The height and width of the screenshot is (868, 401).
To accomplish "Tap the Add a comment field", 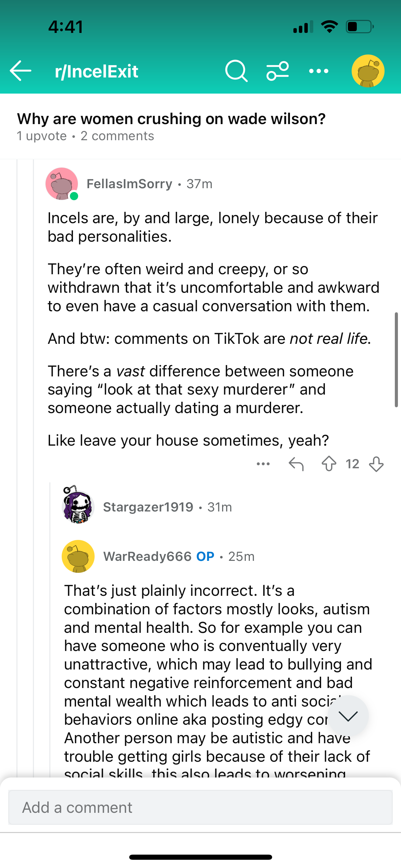I will pos(200,807).
